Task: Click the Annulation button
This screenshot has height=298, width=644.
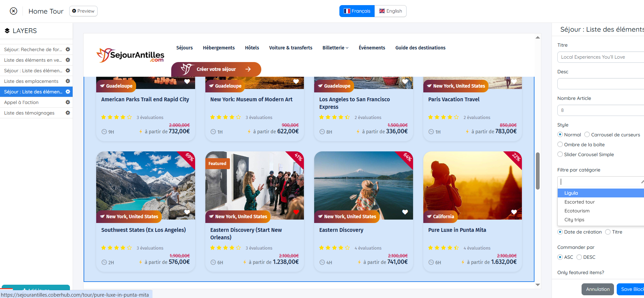Action: [597, 289]
